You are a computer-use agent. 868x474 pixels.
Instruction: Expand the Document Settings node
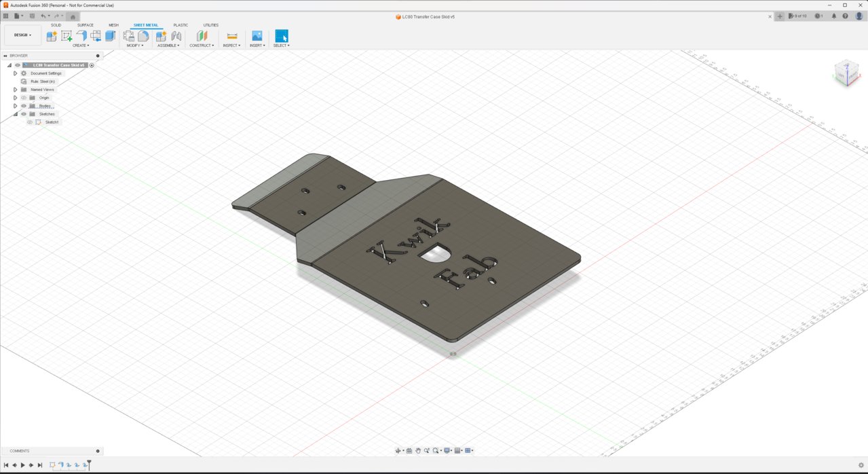tap(15, 73)
